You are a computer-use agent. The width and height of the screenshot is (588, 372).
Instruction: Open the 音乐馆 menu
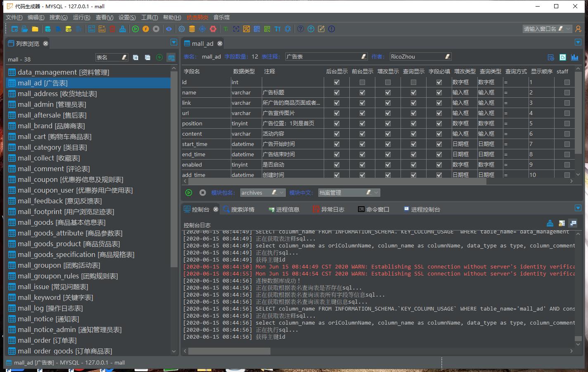[x=221, y=17]
